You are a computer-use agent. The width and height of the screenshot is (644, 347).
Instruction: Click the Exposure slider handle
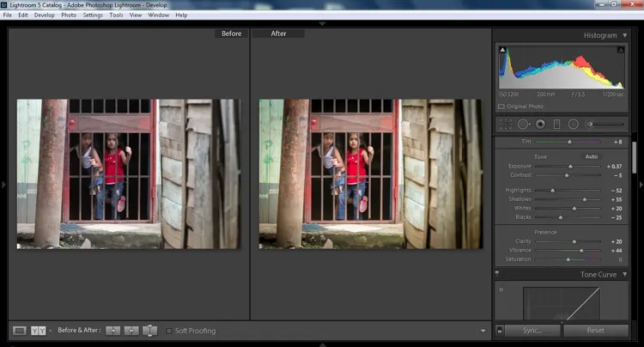pyautogui.click(x=570, y=167)
